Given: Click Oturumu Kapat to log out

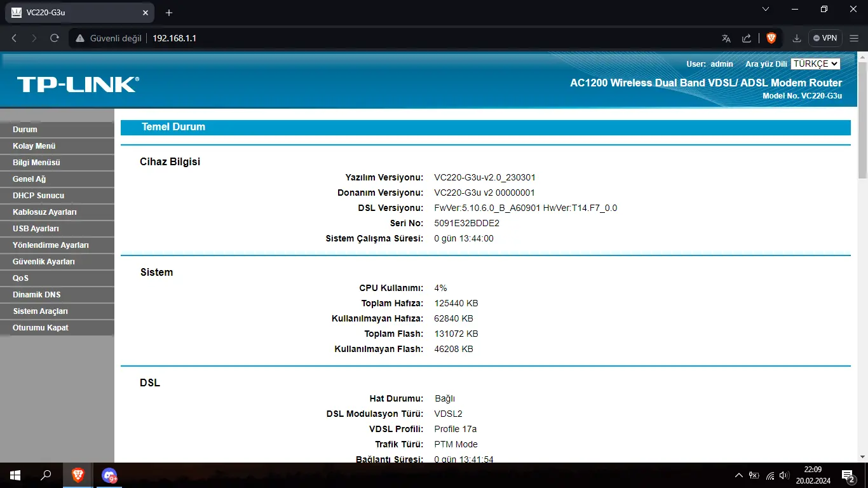Looking at the screenshot, I should [x=57, y=328].
